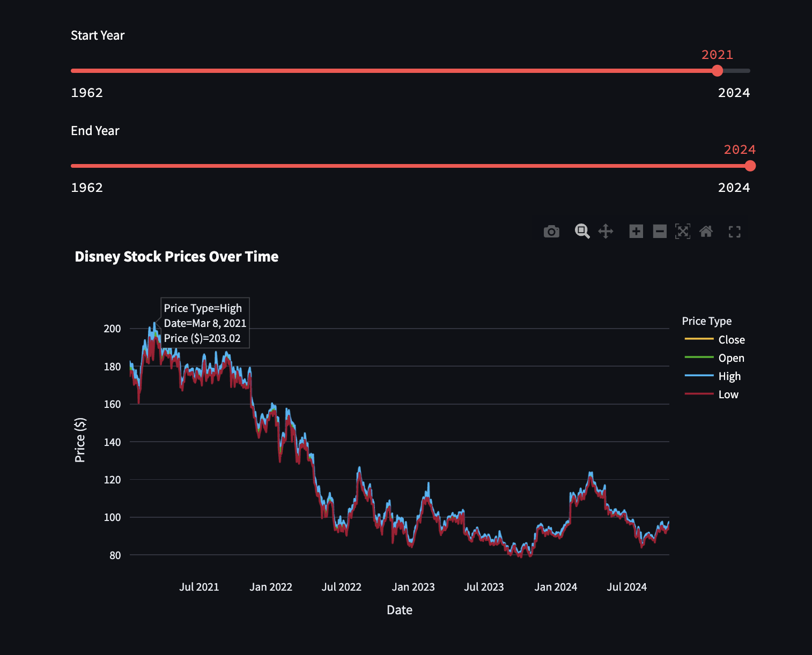The height and width of the screenshot is (655, 812).
Task: Click the End Year slider handle
Action: (x=750, y=166)
